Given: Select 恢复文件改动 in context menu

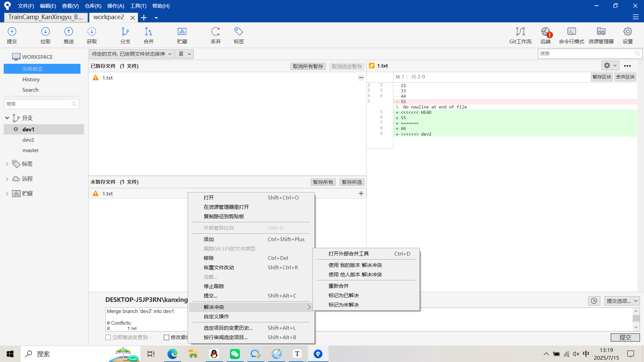Looking at the screenshot, I should [x=251, y=267].
